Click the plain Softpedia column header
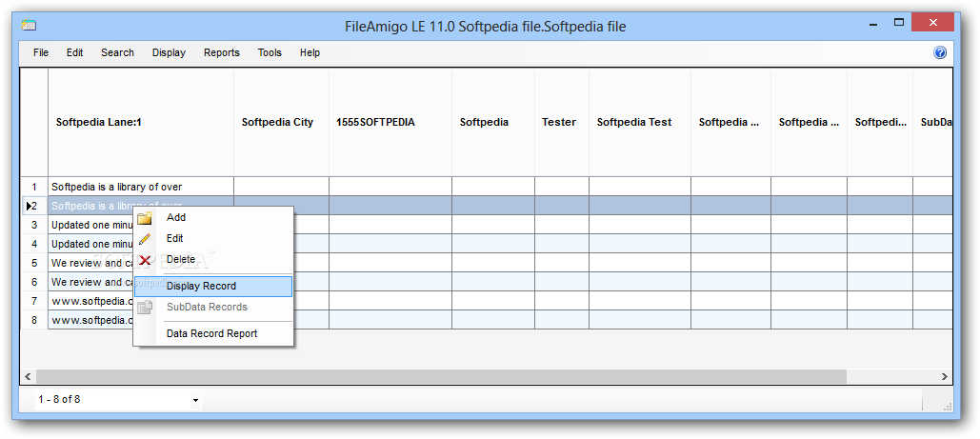Viewport: 980px width, 439px height. 493,123
